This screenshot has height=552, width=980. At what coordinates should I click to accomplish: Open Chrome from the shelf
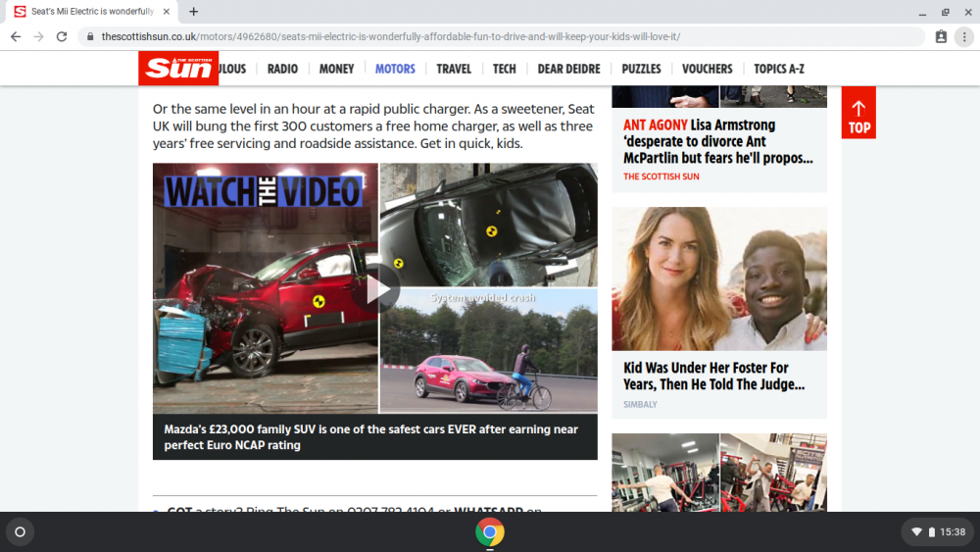point(489,532)
